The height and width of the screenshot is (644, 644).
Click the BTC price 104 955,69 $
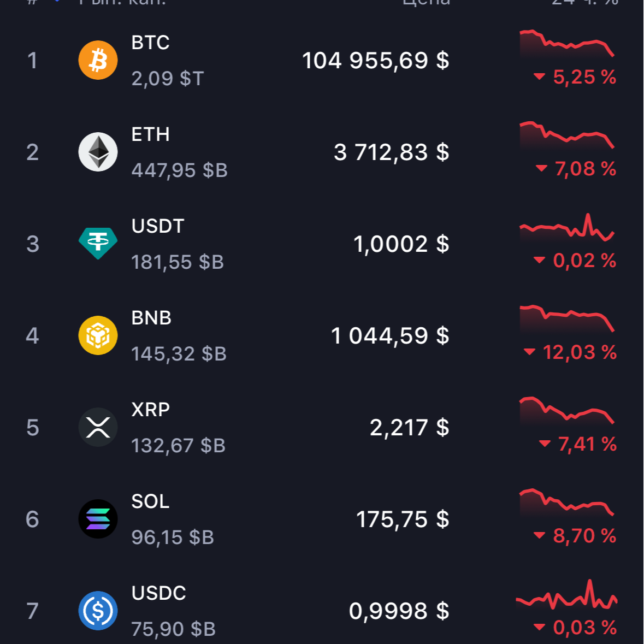click(375, 61)
